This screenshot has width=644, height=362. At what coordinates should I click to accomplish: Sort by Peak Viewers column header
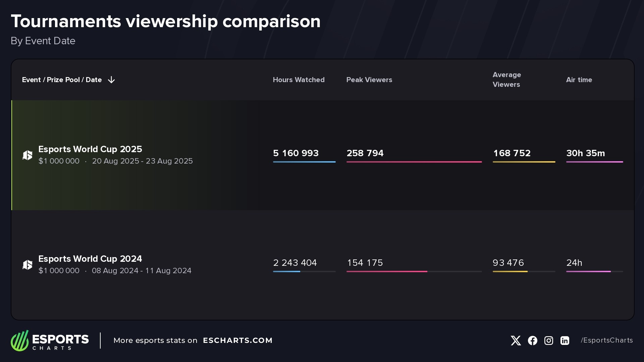coord(369,80)
